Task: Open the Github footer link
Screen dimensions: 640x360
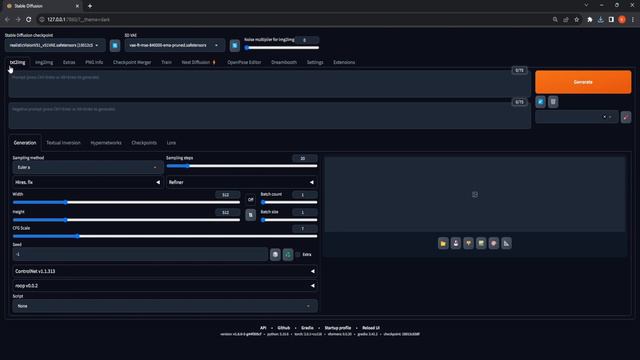Action: pyautogui.click(x=284, y=328)
